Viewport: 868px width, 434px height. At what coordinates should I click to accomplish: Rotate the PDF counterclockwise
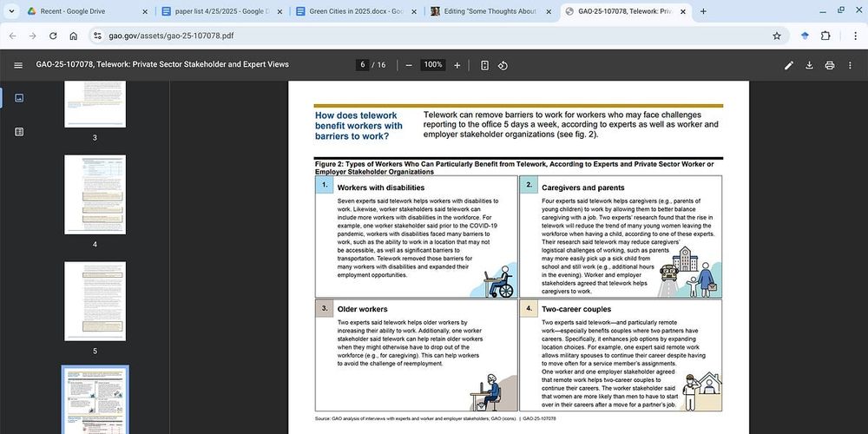point(503,65)
